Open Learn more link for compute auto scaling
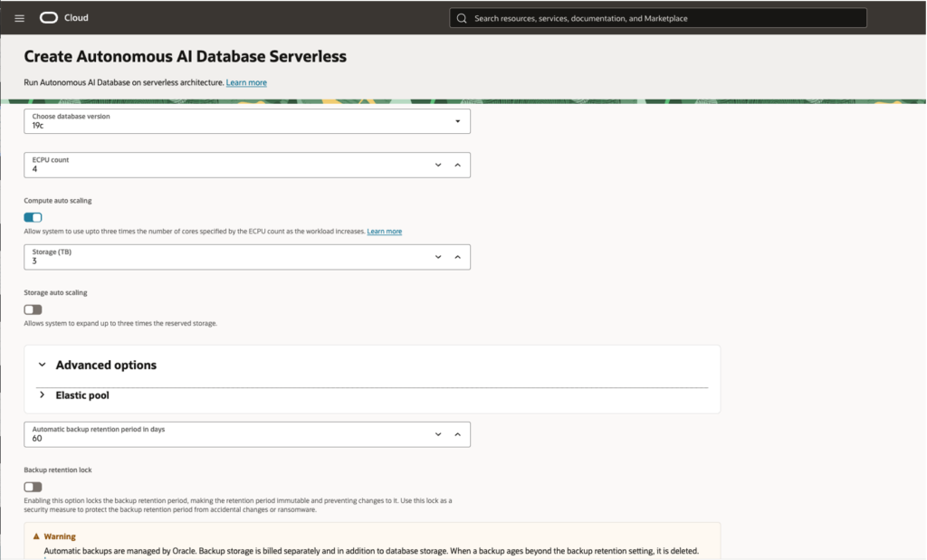Image resolution: width=927 pixels, height=560 pixels. pos(384,232)
